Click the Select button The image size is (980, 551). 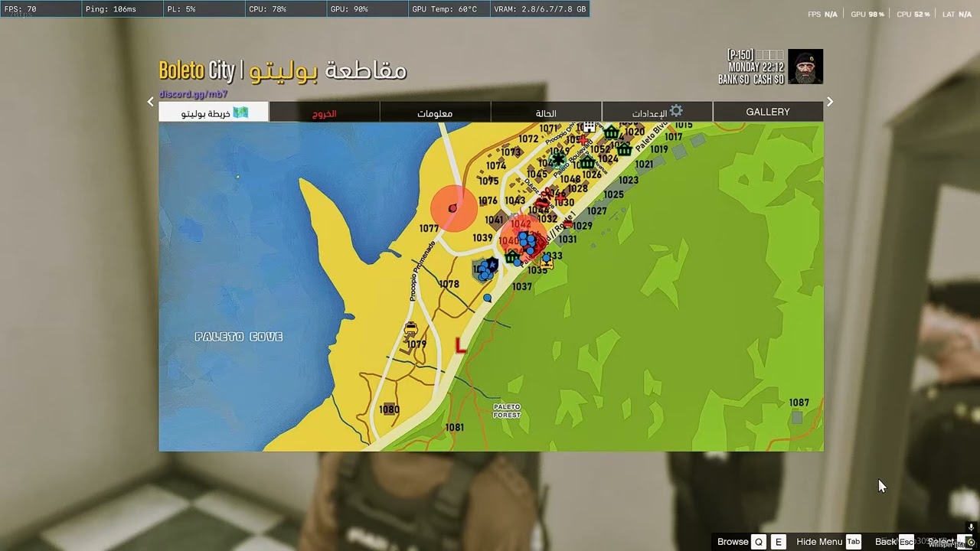952,542
